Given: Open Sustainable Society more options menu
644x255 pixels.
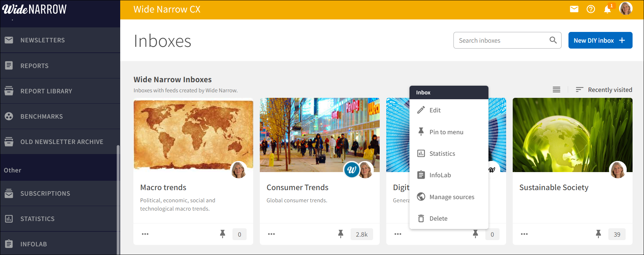Looking at the screenshot, I should pyautogui.click(x=524, y=234).
